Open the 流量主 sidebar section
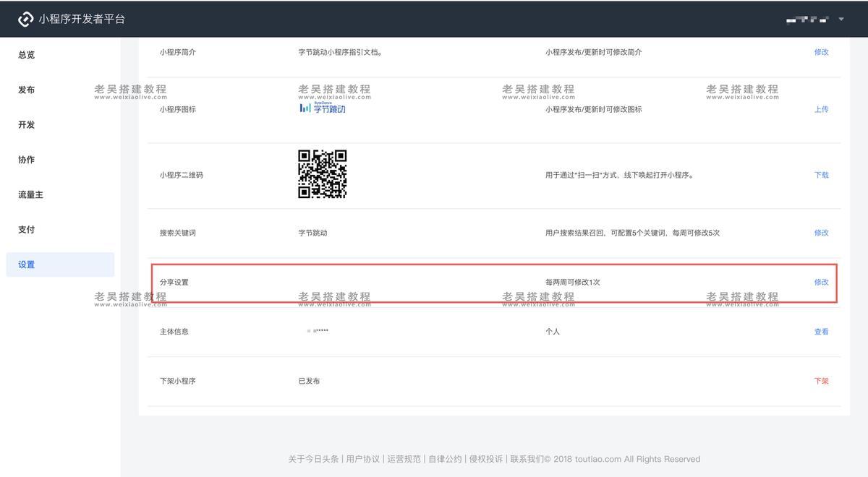The width and height of the screenshot is (868, 477). click(x=29, y=194)
